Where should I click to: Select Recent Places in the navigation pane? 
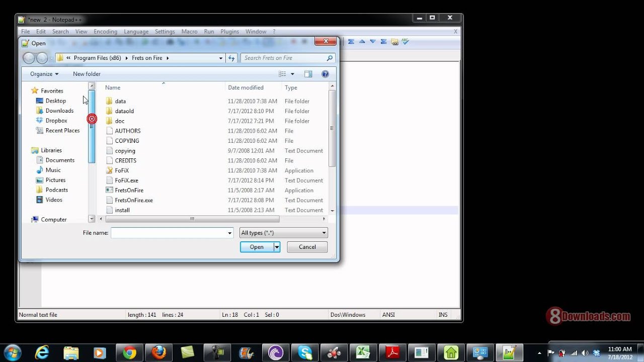pyautogui.click(x=62, y=131)
